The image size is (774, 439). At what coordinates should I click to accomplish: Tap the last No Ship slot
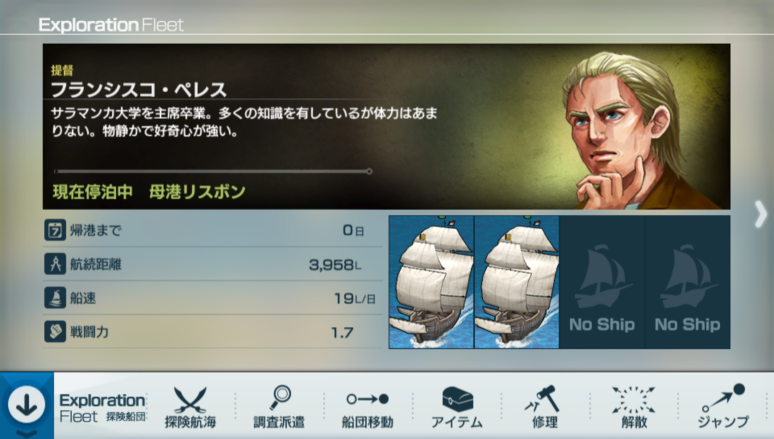click(688, 282)
